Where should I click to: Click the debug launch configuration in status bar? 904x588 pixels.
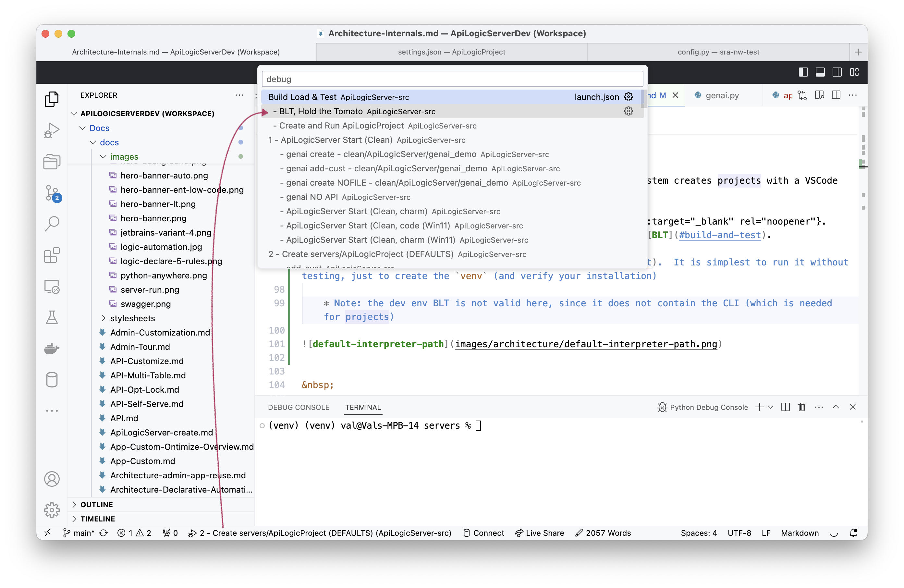pos(320,533)
